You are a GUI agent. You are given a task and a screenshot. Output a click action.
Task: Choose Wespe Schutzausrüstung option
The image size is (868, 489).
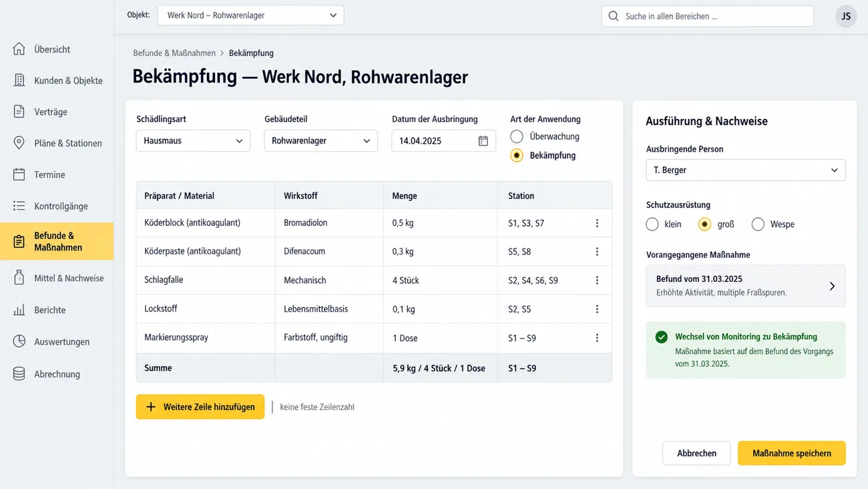click(x=758, y=224)
